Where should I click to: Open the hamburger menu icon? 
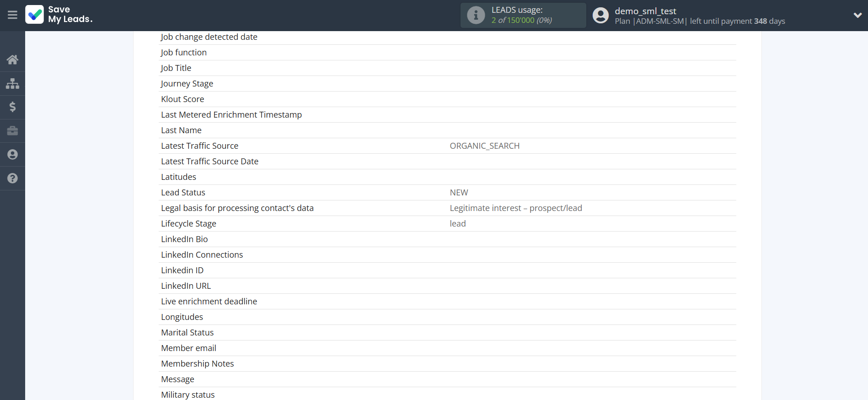(x=12, y=15)
